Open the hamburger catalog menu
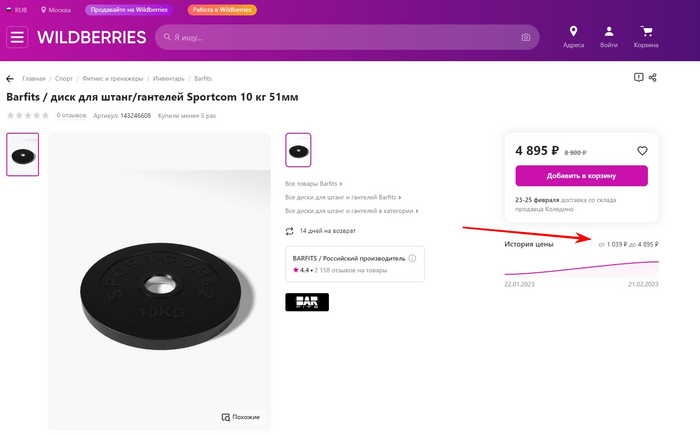The height and width of the screenshot is (435, 700). [17, 38]
